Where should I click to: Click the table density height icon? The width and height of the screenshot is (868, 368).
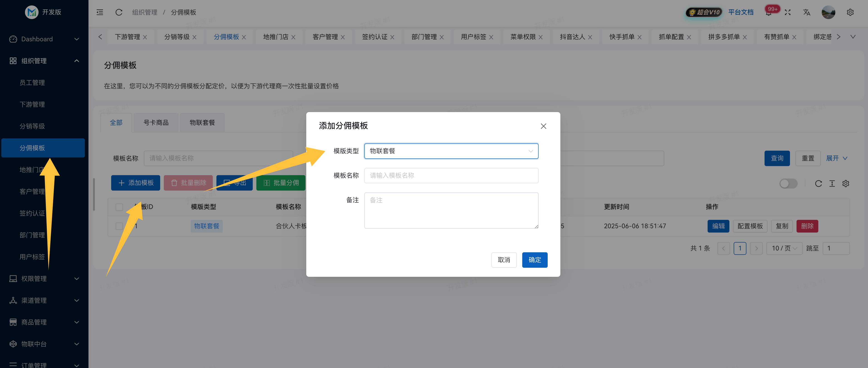point(832,184)
